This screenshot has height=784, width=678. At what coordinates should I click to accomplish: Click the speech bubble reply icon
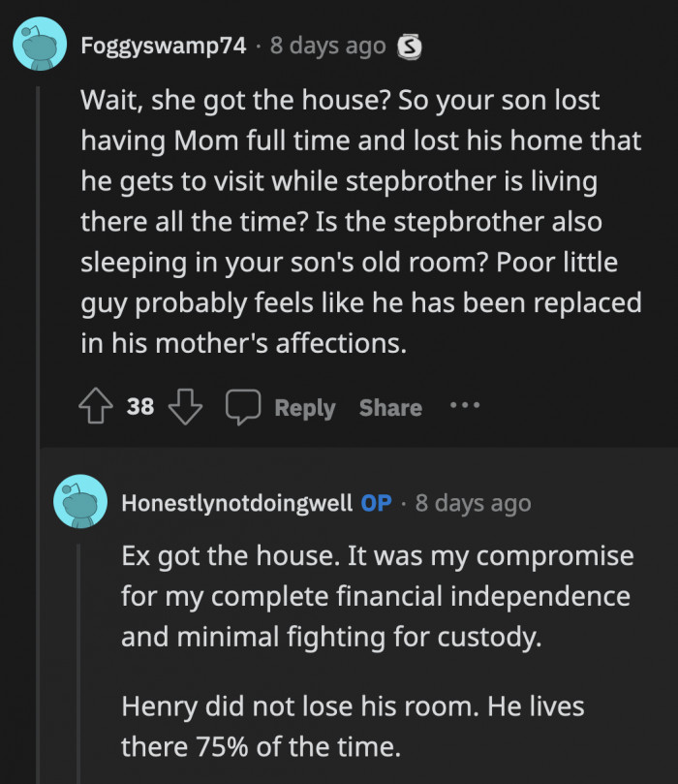(x=244, y=407)
